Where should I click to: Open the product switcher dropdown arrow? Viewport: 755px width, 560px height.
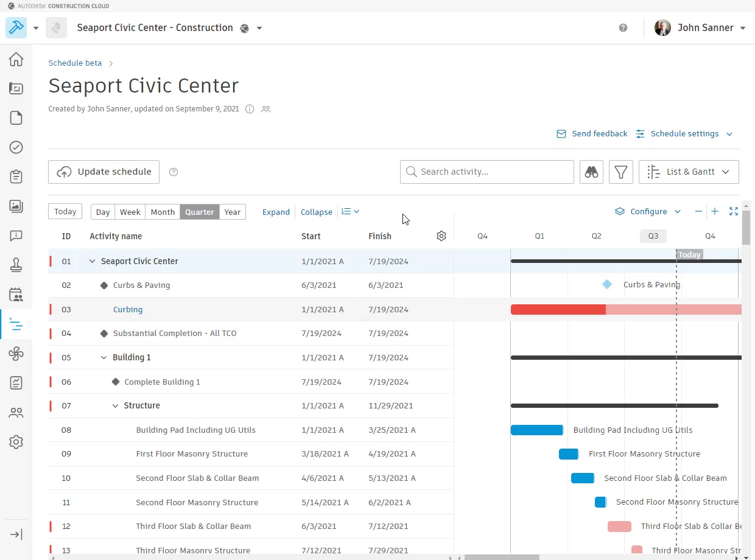coord(36,28)
